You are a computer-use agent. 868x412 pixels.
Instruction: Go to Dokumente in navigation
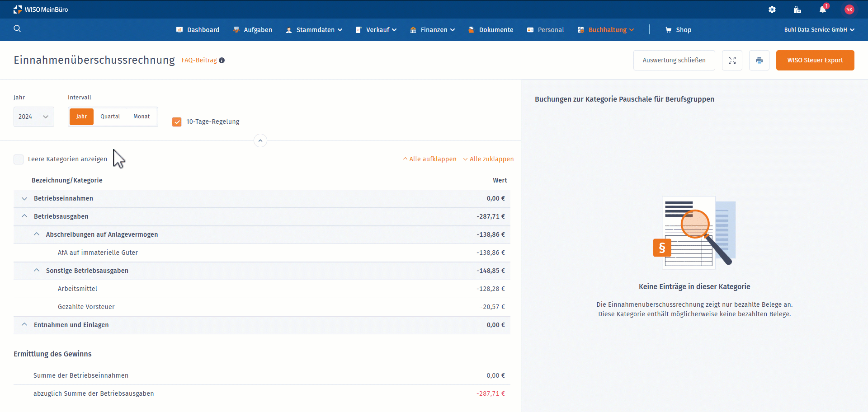tap(491, 30)
